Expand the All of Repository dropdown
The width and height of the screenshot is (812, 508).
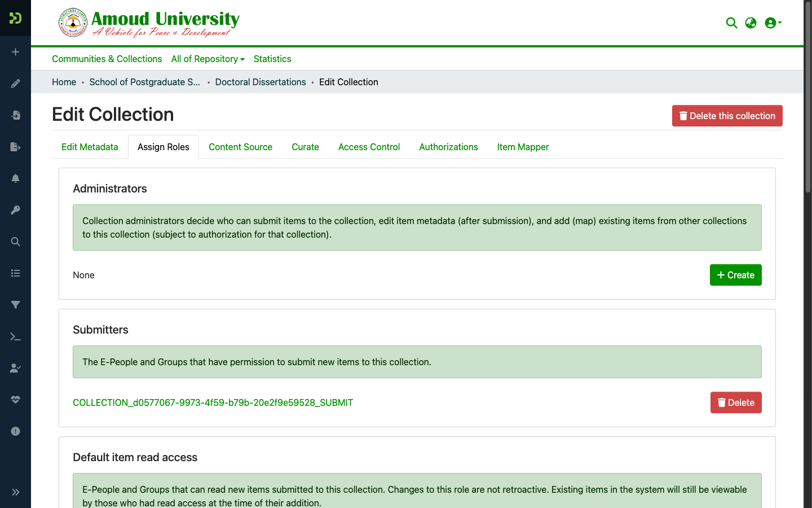pos(208,59)
